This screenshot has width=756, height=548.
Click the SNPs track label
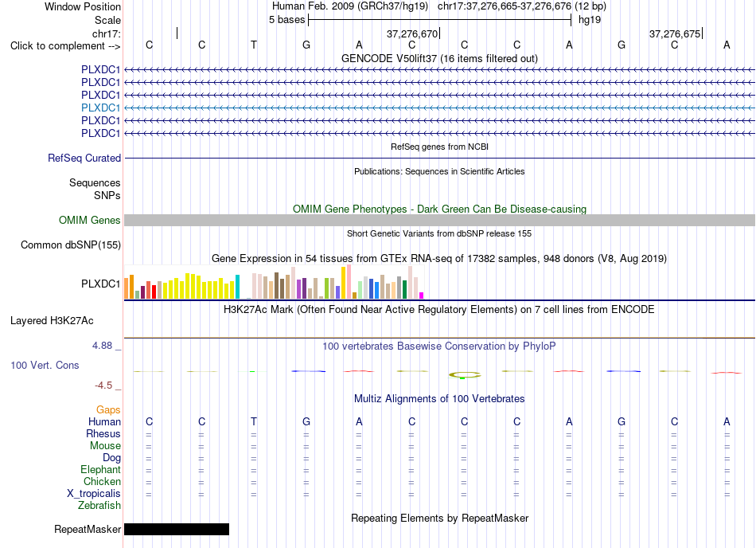(x=107, y=195)
